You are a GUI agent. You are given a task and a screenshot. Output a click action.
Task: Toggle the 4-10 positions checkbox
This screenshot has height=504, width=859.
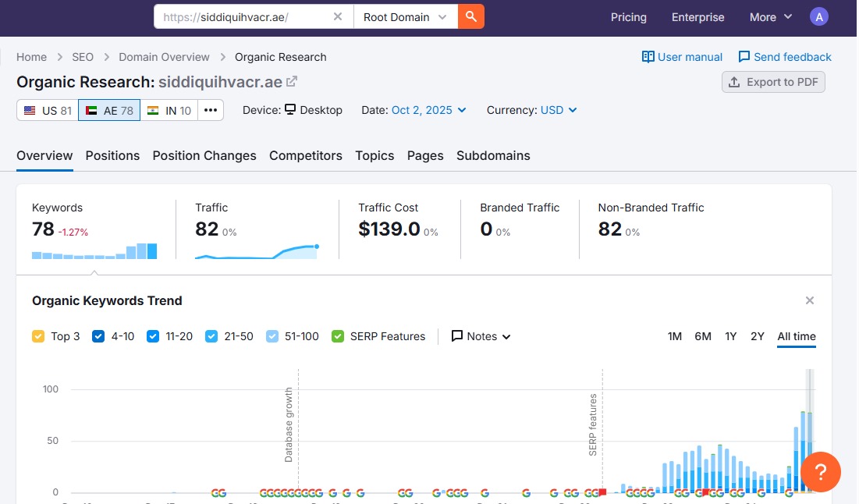(x=98, y=336)
